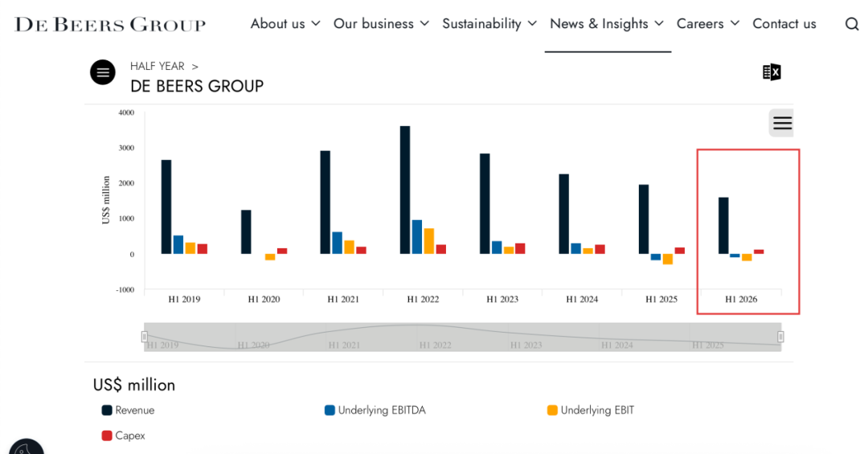This screenshot has width=868, height=454.
Task: Click the H1 2020 Revenue bar
Action: tap(246, 232)
